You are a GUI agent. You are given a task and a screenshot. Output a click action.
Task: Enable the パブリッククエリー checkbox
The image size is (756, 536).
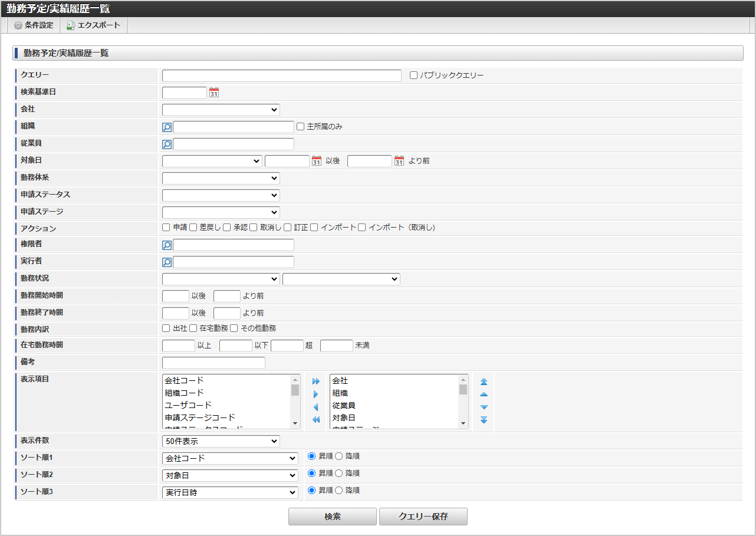(x=414, y=75)
